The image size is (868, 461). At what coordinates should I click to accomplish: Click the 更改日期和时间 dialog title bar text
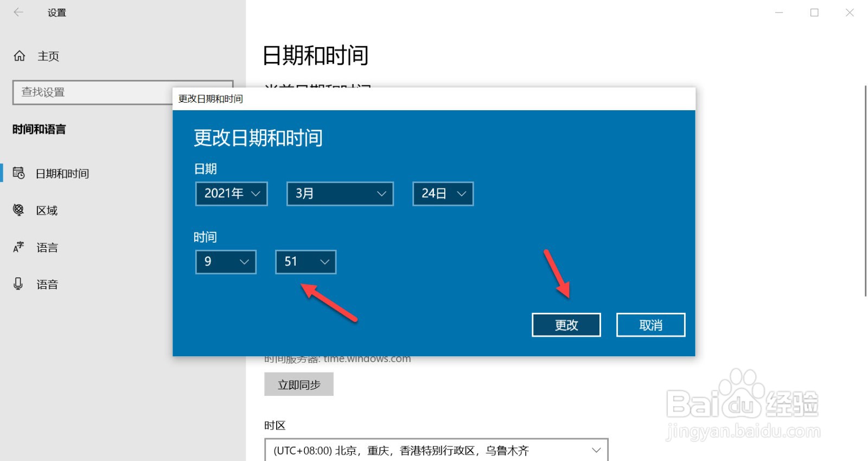pos(210,99)
